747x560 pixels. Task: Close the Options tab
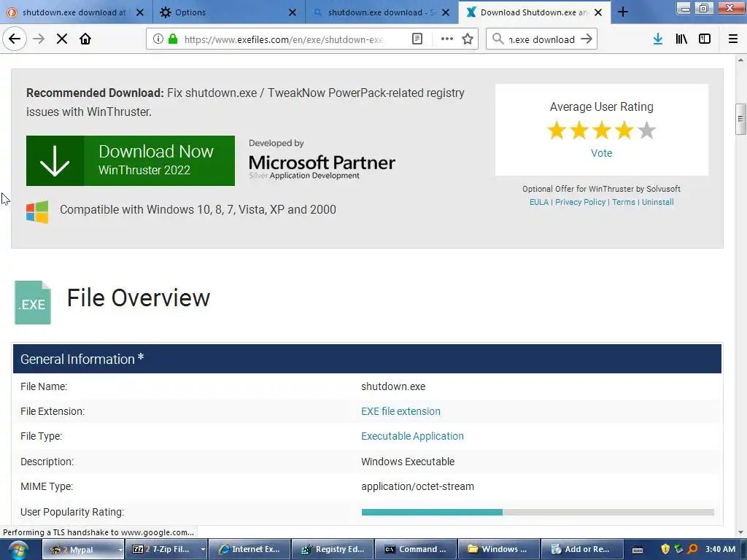pos(293,12)
